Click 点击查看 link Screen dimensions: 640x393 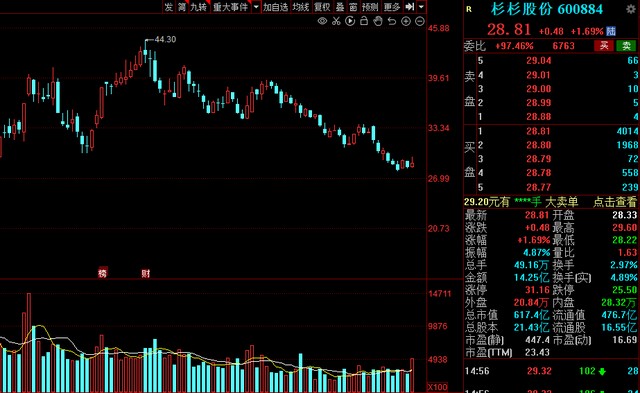(615, 202)
